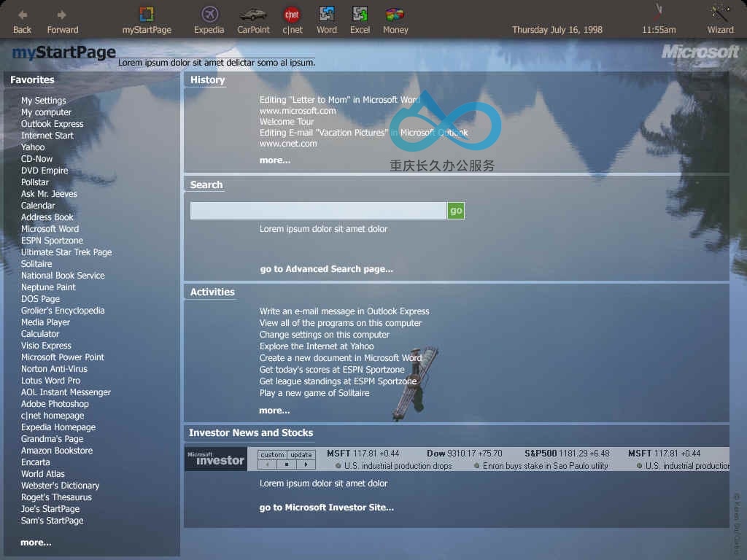Open www.microsoft.com in History
747x560 pixels.
pos(298,111)
